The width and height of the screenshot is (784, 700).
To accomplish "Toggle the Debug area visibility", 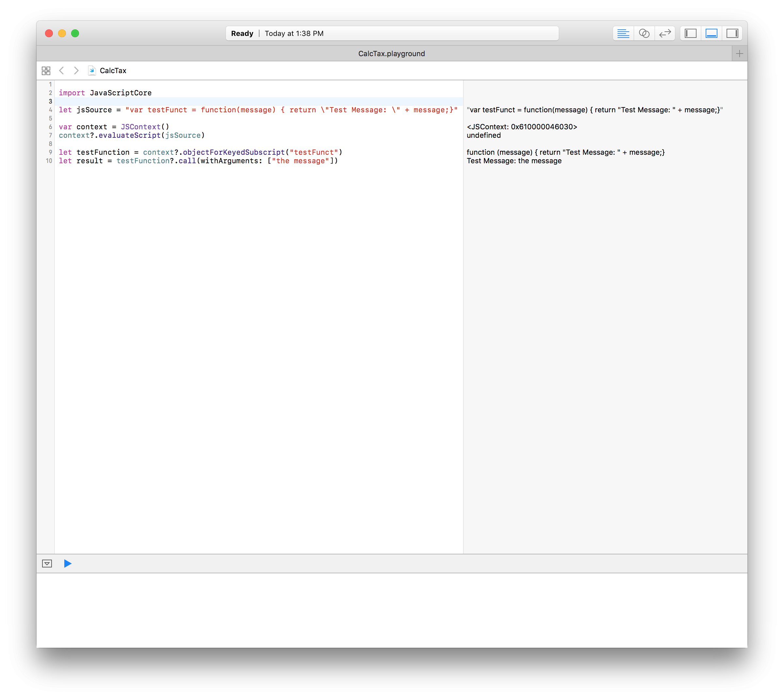I will 711,33.
